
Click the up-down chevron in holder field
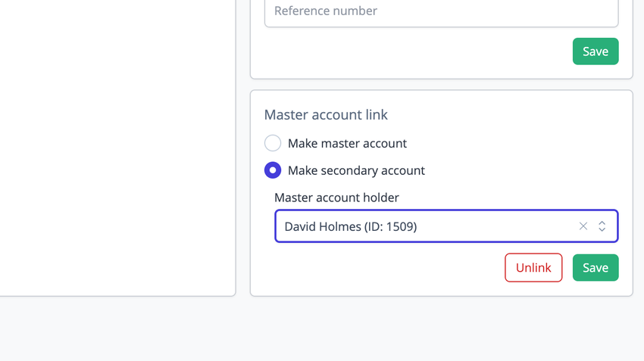(602, 226)
